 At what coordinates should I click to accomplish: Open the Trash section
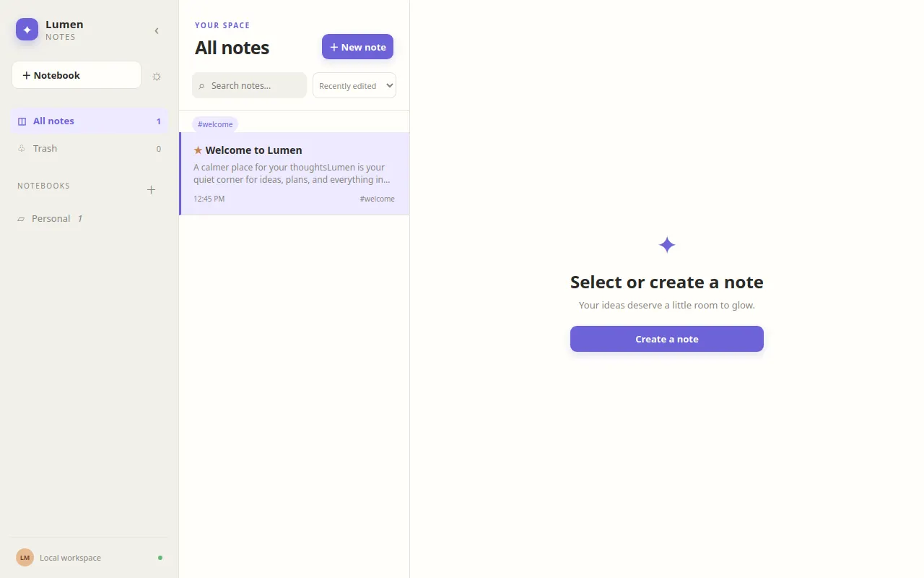point(90,149)
